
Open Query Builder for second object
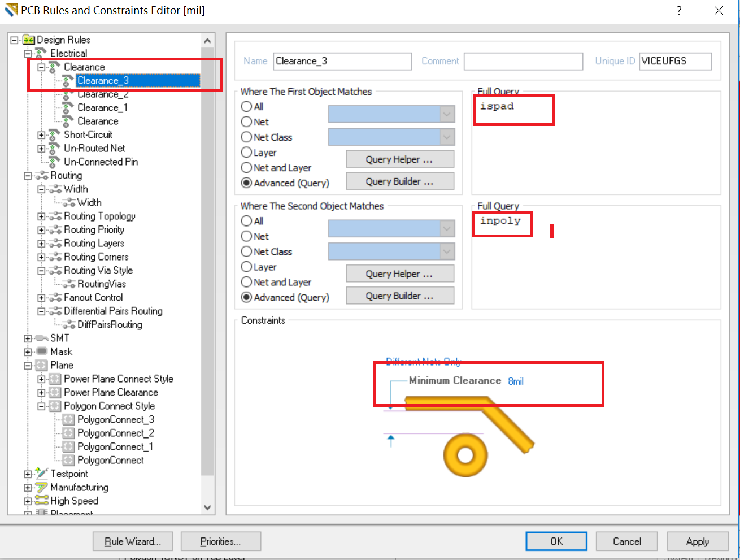[x=399, y=296]
